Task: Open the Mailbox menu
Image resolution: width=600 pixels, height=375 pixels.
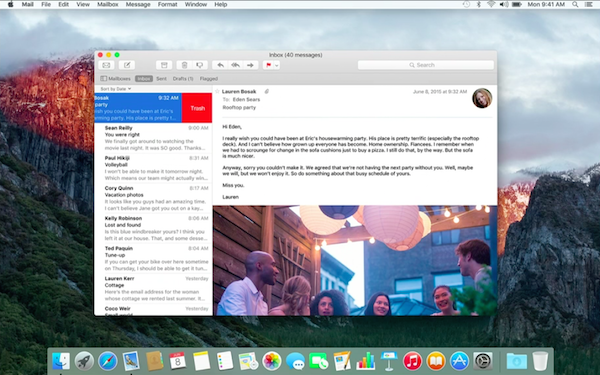Action: pyautogui.click(x=108, y=5)
